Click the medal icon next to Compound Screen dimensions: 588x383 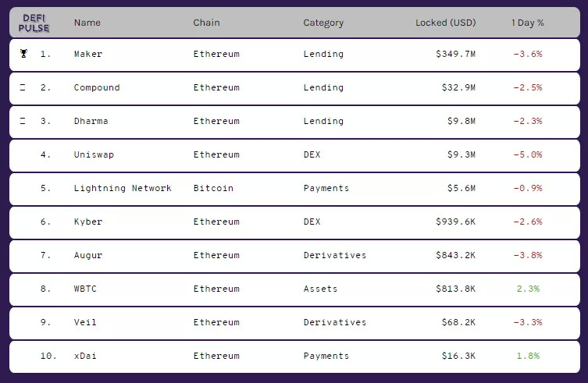[23, 87]
